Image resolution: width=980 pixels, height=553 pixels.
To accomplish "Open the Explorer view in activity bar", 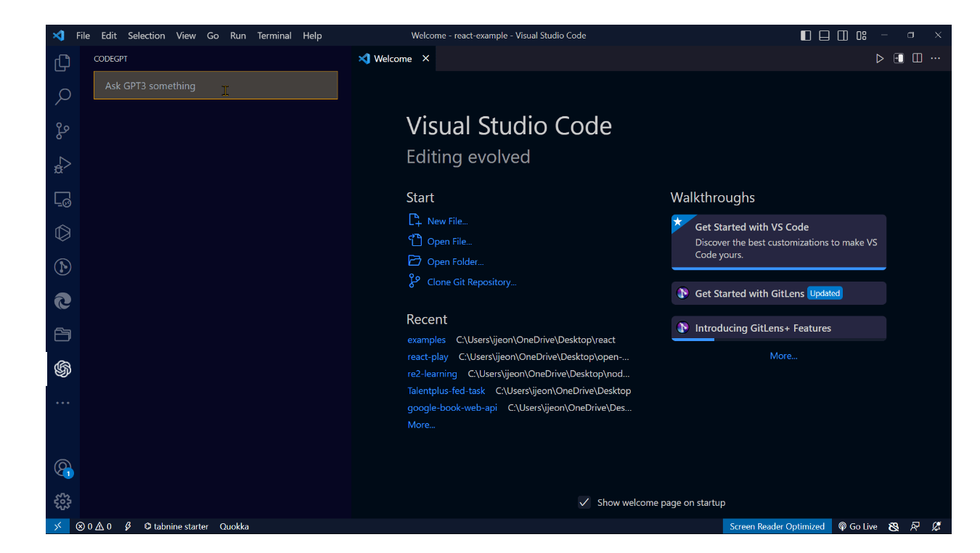I will click(62, 62).
